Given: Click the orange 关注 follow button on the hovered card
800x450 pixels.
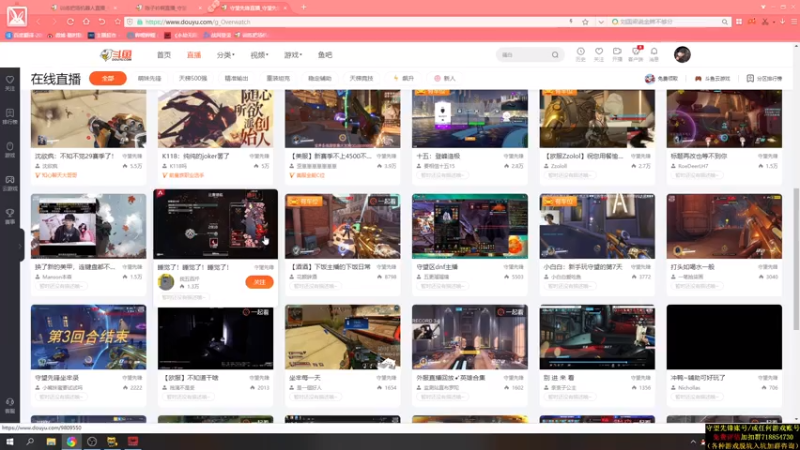Looking at the screenshot, I should coord(259,282).
